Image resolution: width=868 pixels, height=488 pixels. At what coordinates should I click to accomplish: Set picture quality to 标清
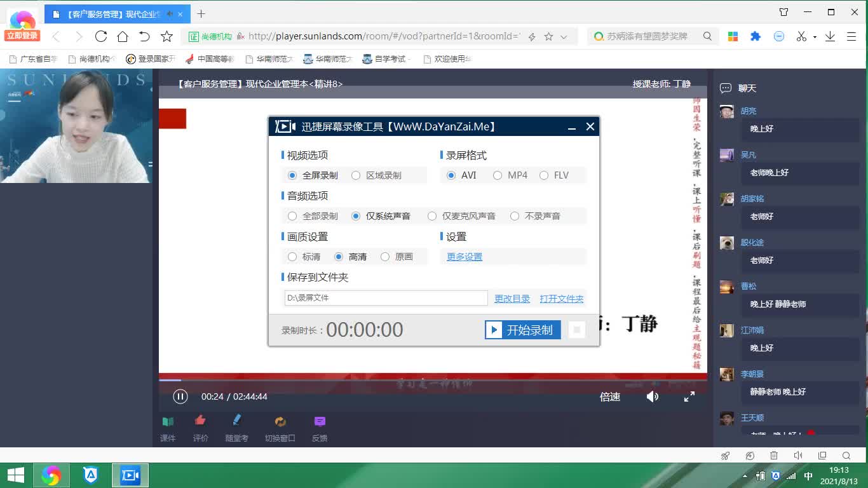[304, 257]
